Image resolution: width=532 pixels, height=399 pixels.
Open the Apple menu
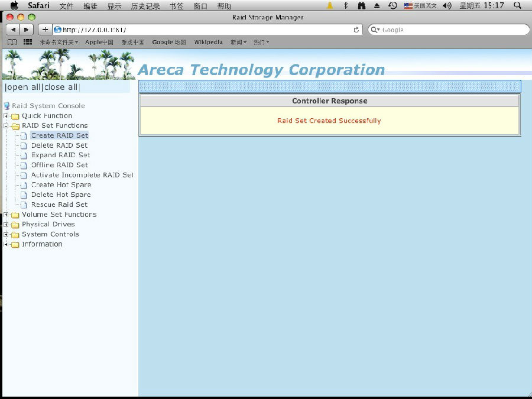pyautogui.click(x=14, y=5)
